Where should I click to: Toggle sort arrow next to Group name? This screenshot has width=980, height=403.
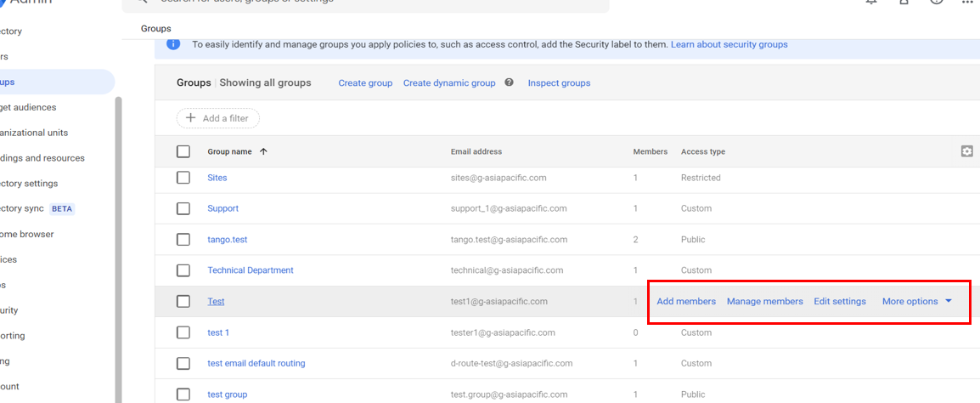(263, 151)
